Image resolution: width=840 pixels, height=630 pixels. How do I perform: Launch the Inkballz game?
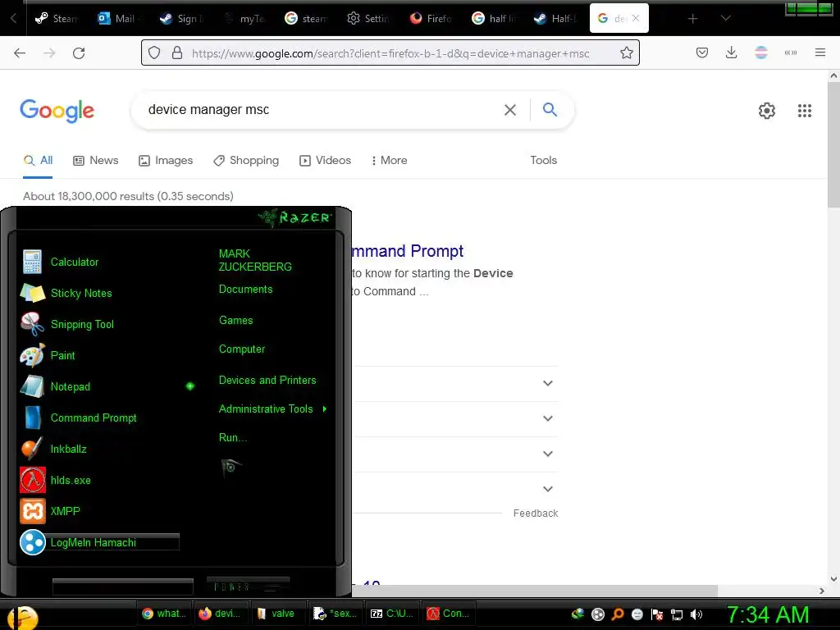(68, 449)
